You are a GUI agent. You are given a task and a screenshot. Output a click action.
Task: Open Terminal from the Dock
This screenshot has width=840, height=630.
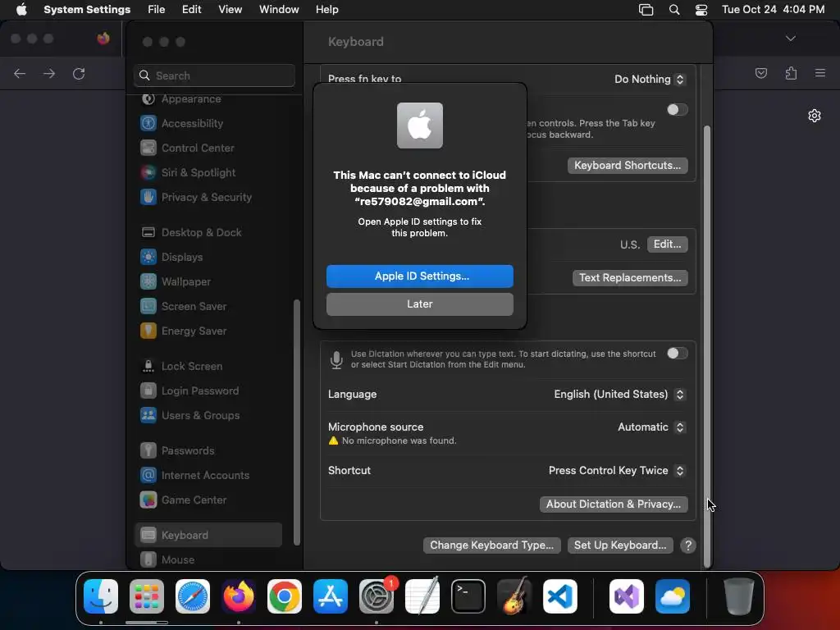click(x=468, y=596)
